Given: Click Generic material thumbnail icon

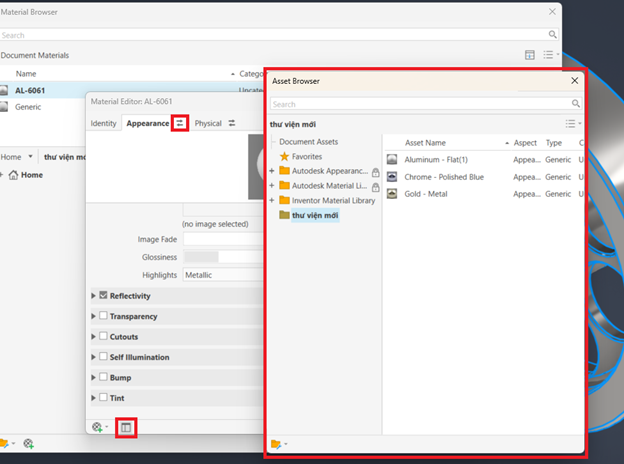Looking at the screenshot, I should (x=4, y=107).
